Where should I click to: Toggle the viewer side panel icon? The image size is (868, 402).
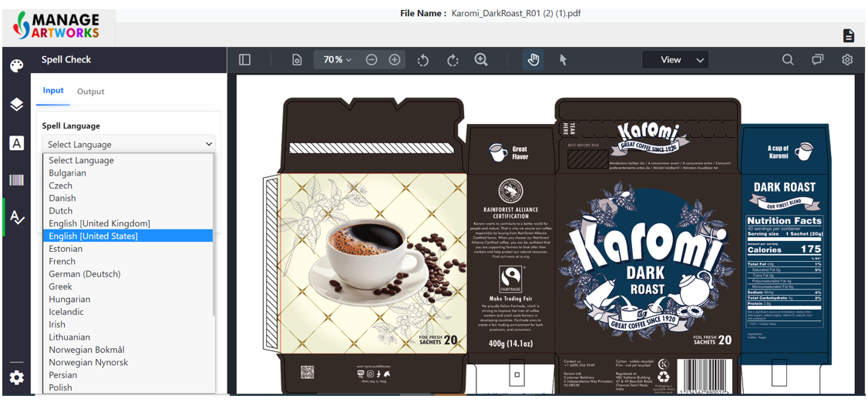(244, 60)
